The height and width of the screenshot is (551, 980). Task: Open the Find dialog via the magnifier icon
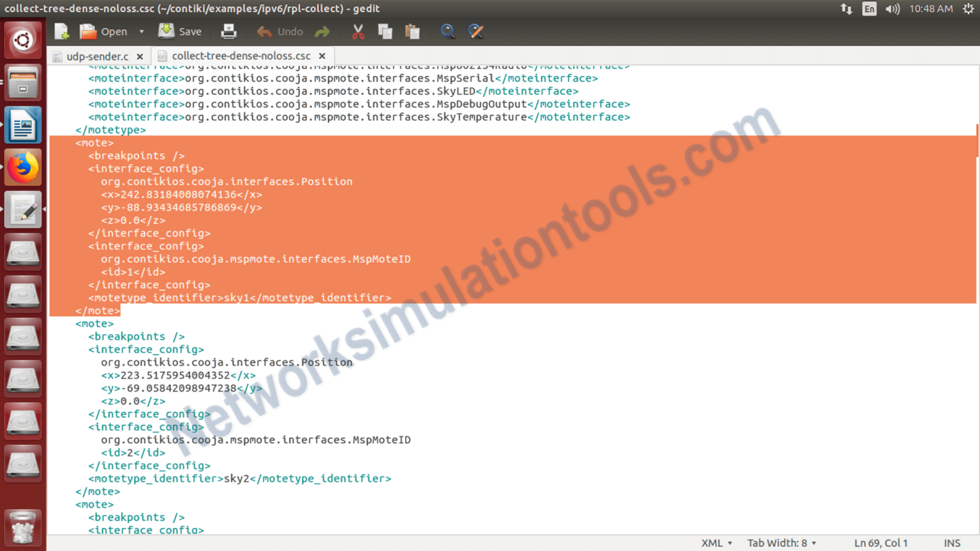tap(448, 31)
